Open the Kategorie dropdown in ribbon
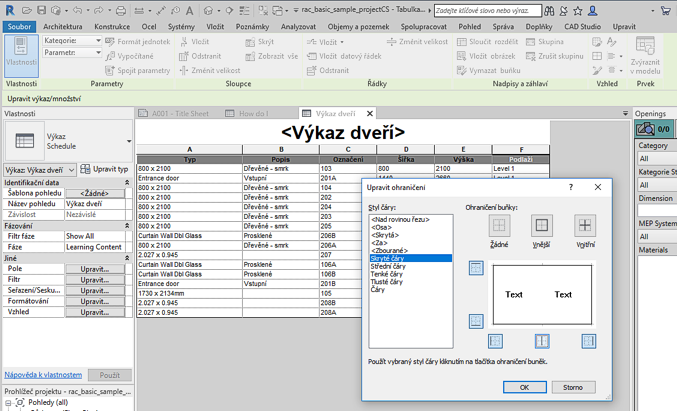This screenshot has width=677, height=411. click(x=73, y=41)
